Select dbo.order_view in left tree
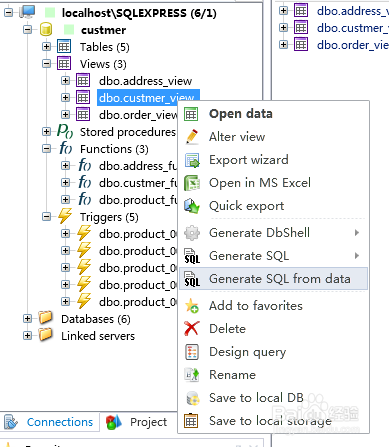Image resolution: width=389 pixels, height=447 pixels. tap(138, 115)
